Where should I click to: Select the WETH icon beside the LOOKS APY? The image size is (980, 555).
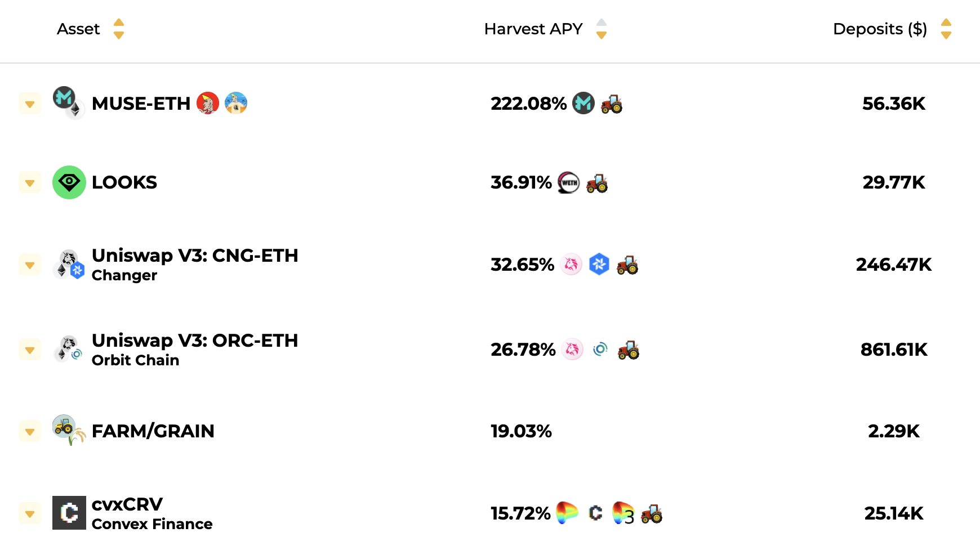tap(568, 182)
